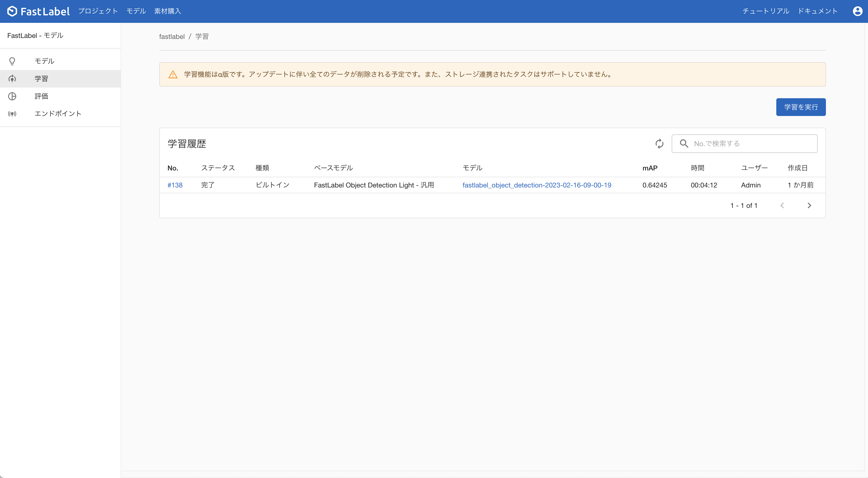The height and width of the screenshot is (478, 868).
Task: Click the No. column header
Action: pyautogui.click(x=173, y=168)
